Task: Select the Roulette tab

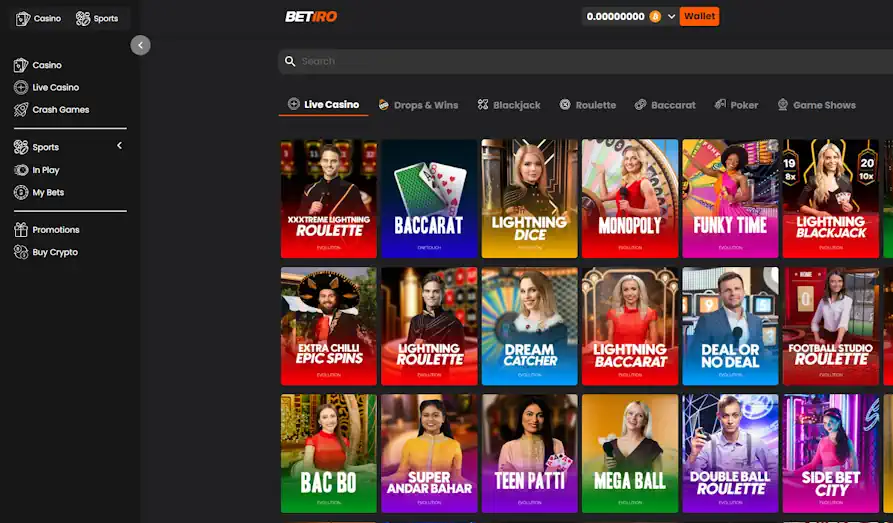Action: pyautogui.click(x=588, y=105)
